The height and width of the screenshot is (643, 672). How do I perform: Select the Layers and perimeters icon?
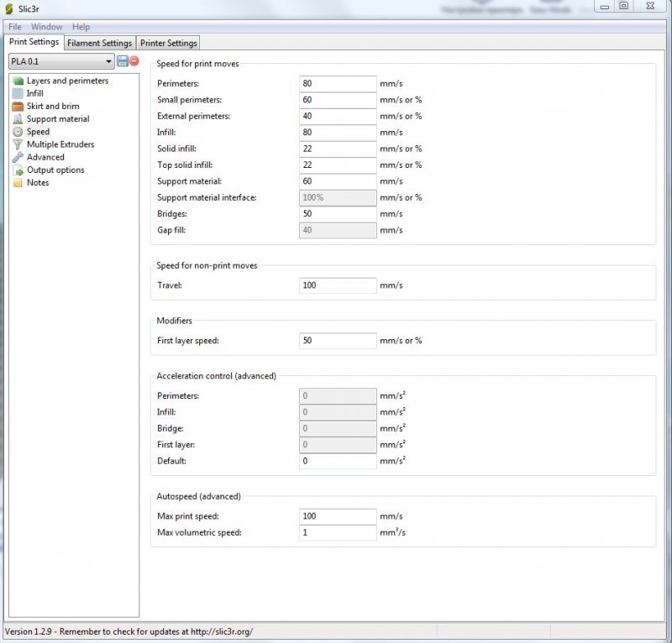(18, 81)
